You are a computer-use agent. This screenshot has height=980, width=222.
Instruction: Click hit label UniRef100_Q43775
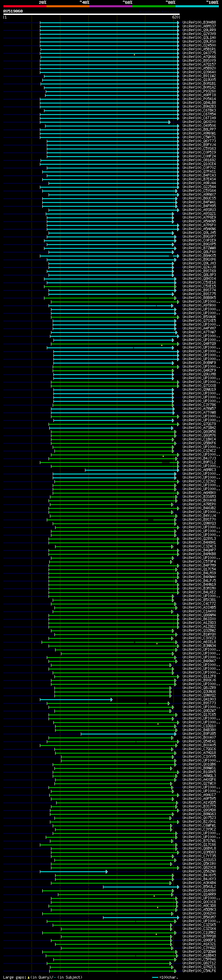(199, 53)
